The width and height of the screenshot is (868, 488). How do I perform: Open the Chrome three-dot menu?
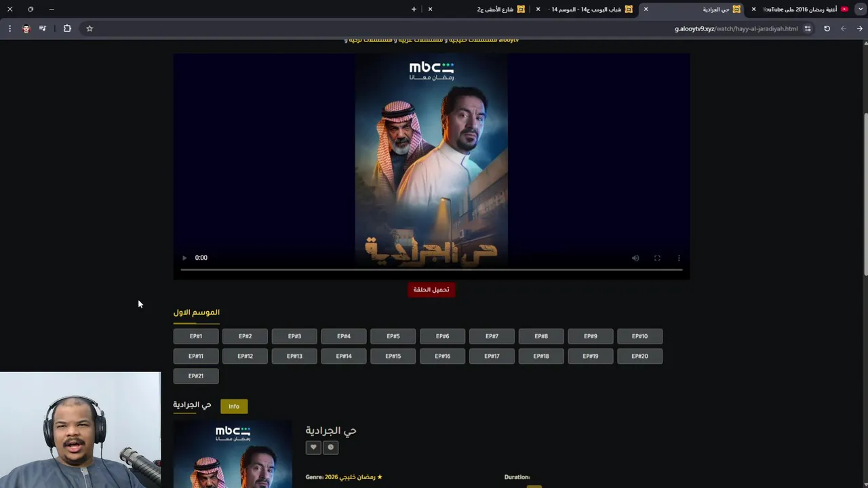point(9,28)
